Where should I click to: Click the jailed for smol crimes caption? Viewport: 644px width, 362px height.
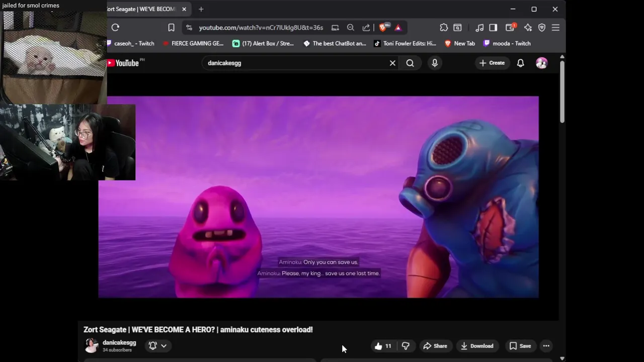click(x=31, y=6)
